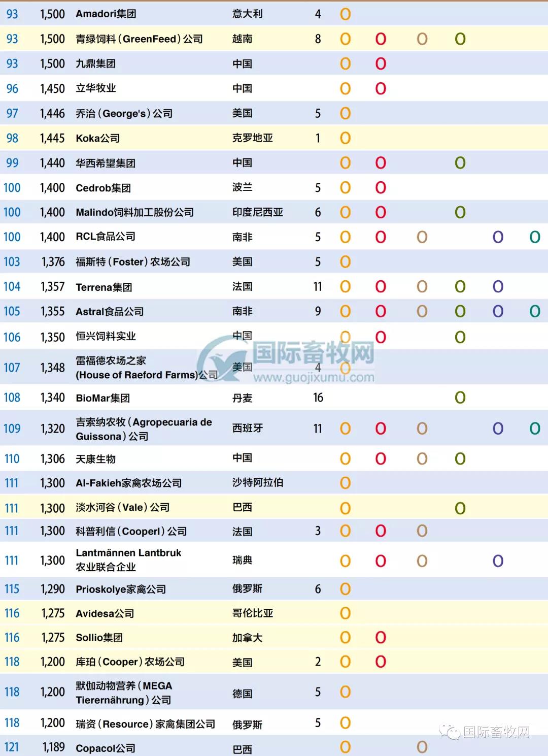Select the country cell 哥伦比亚
The width and height of the screenshot is (548, 756).
(x=253, y=613)
